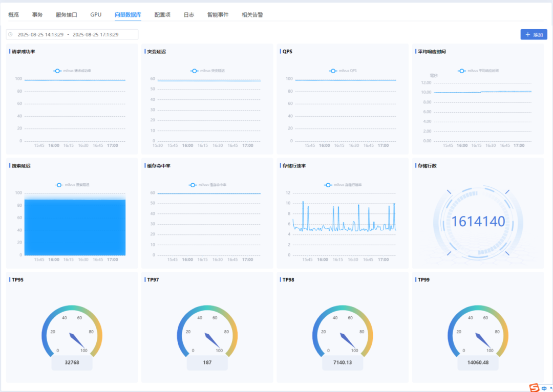The width and height of the screenshot is (553, 392).
Task: Click the TP97 value box showing 187
Action: coord(207,362)
